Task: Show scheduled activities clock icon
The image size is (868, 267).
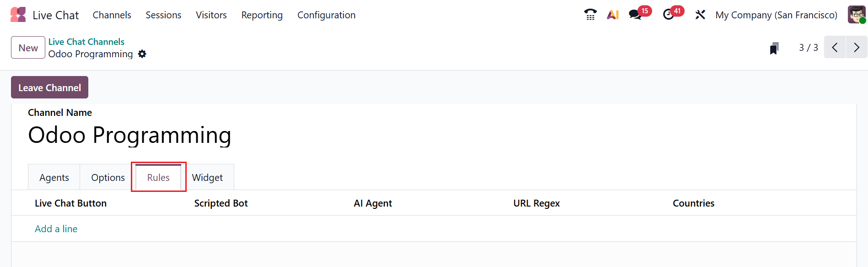Action: 669,15
